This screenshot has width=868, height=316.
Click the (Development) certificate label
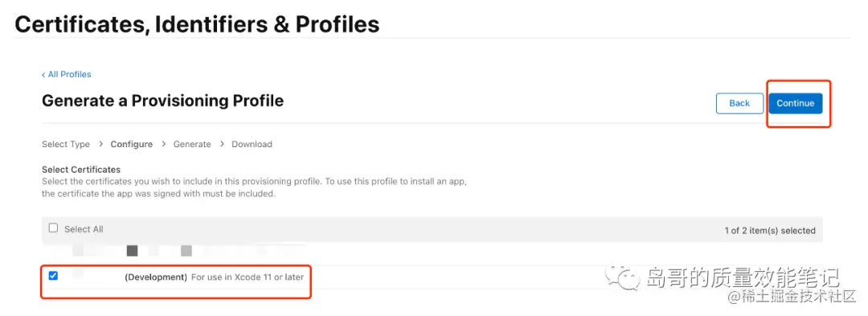coord(156,277)
